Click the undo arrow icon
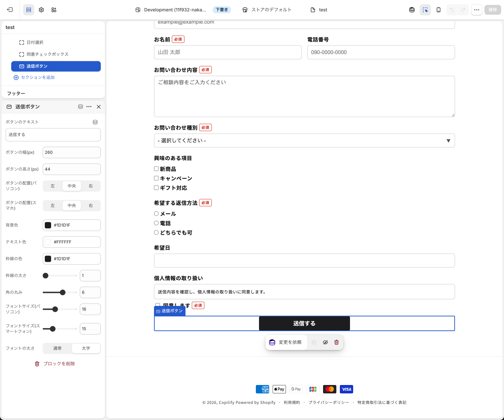This screenshot has height=420, width=504. 452,10
